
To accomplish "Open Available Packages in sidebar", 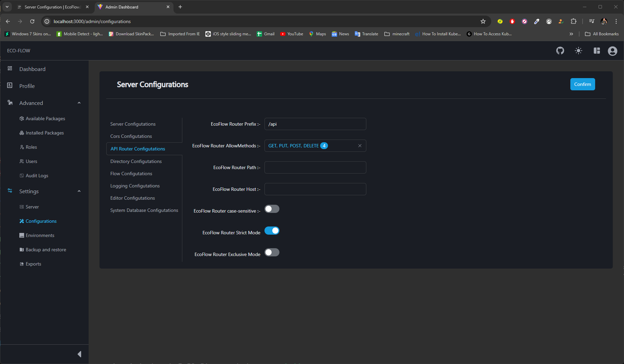I will [x=45, y=119].
